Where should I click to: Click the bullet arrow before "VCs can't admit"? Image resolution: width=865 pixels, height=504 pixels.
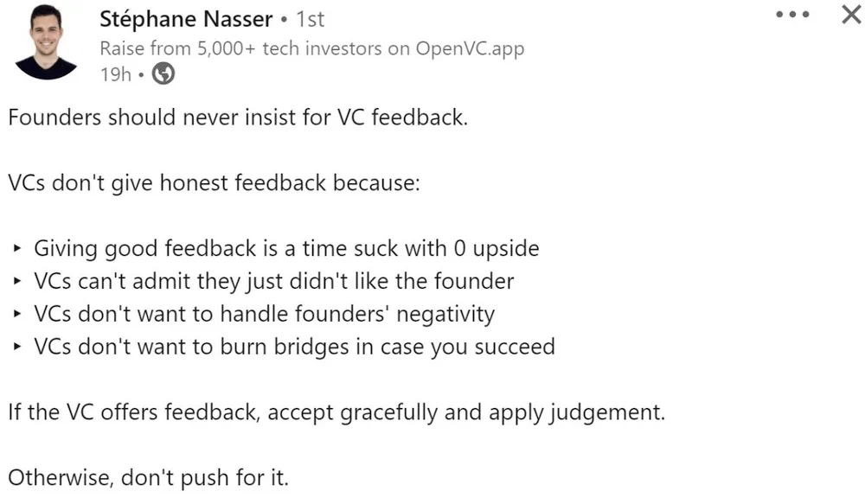point(17,283)
